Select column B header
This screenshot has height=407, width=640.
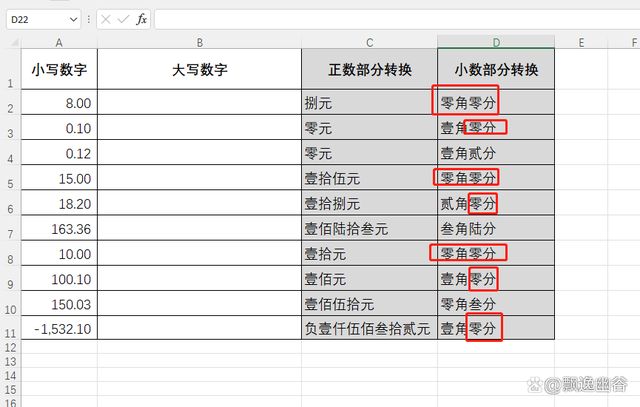(x=200, y=42)
